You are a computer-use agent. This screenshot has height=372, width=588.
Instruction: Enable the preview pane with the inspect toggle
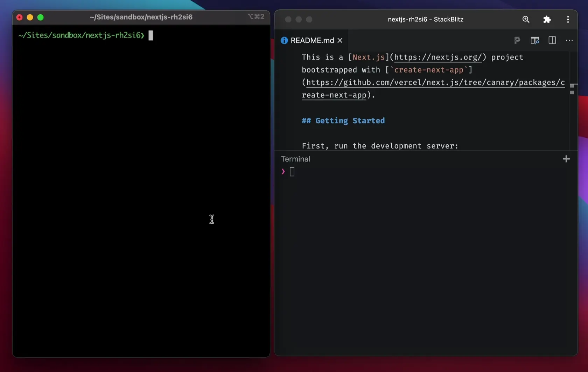click(x=534, y=40)
